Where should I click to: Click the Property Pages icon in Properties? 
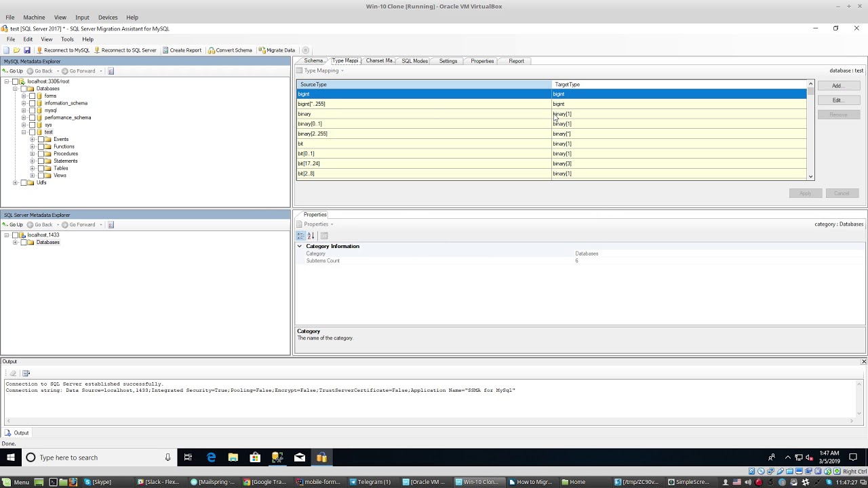pyautogui.click(x=324, y=236)
